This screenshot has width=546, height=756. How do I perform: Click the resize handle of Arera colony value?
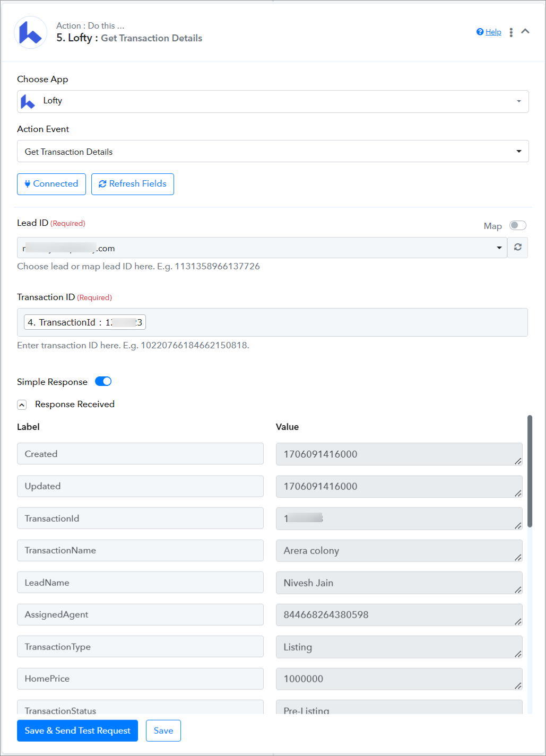tap(518, 558)
